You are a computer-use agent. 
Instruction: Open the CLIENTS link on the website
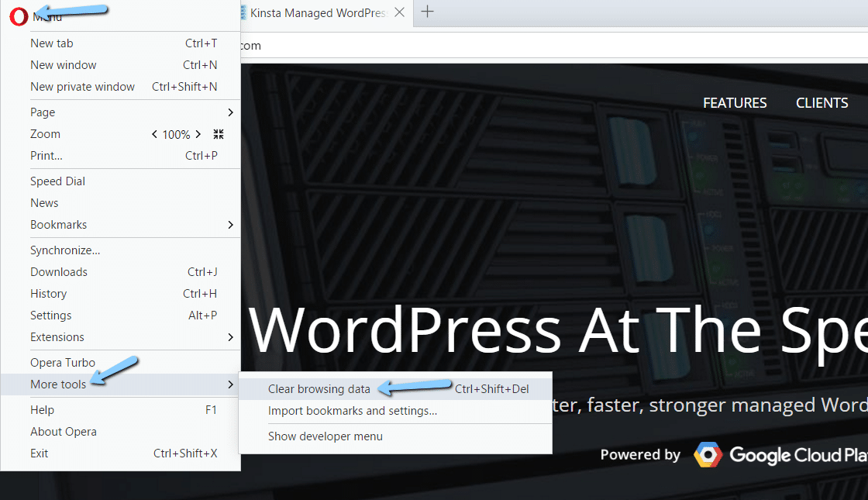(821, 103)
